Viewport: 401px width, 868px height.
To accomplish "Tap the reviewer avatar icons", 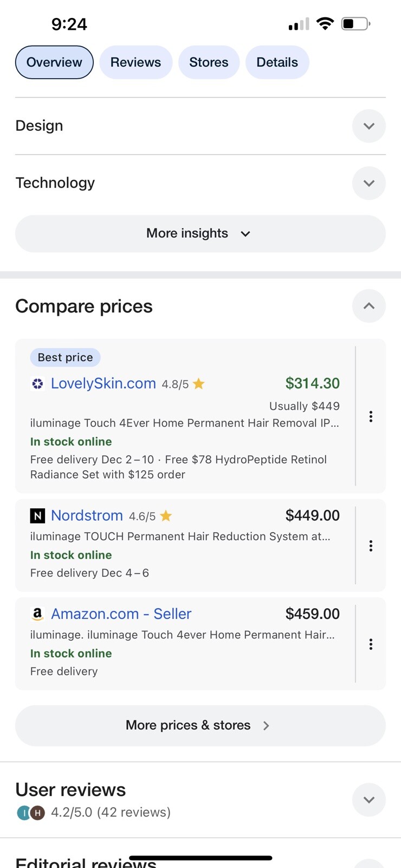I will [x=31, y=813].
